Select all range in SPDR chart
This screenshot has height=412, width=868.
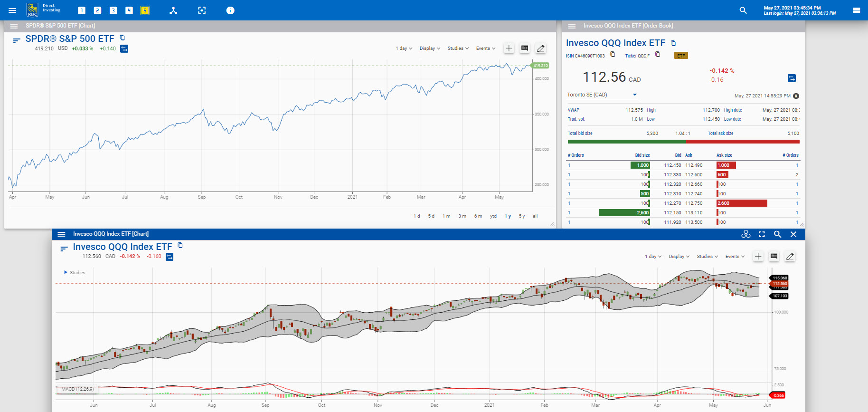535,216
